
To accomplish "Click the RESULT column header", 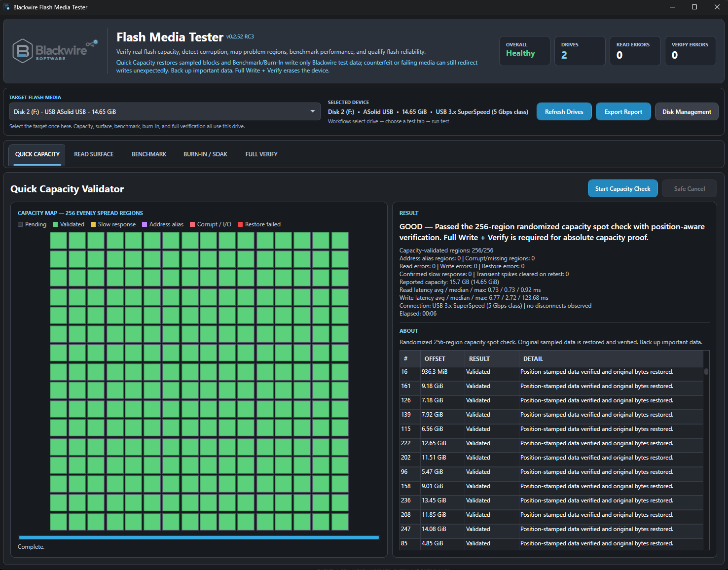I will (x=491, y=359).
